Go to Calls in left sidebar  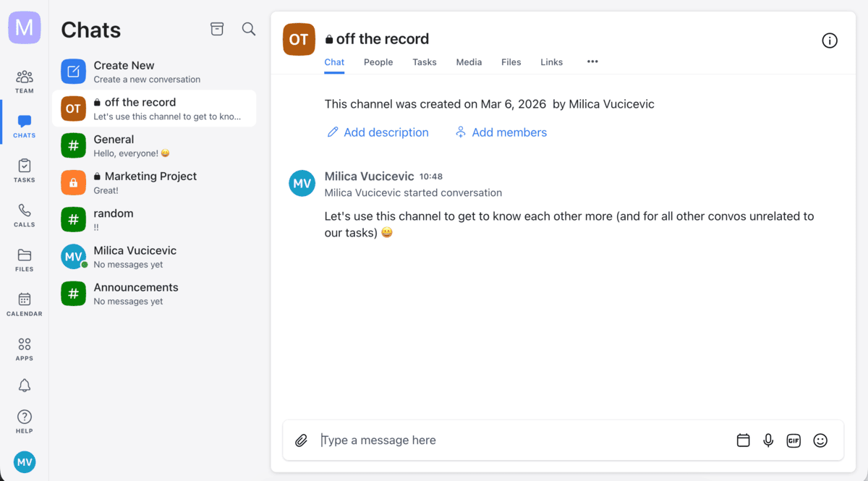25,215
